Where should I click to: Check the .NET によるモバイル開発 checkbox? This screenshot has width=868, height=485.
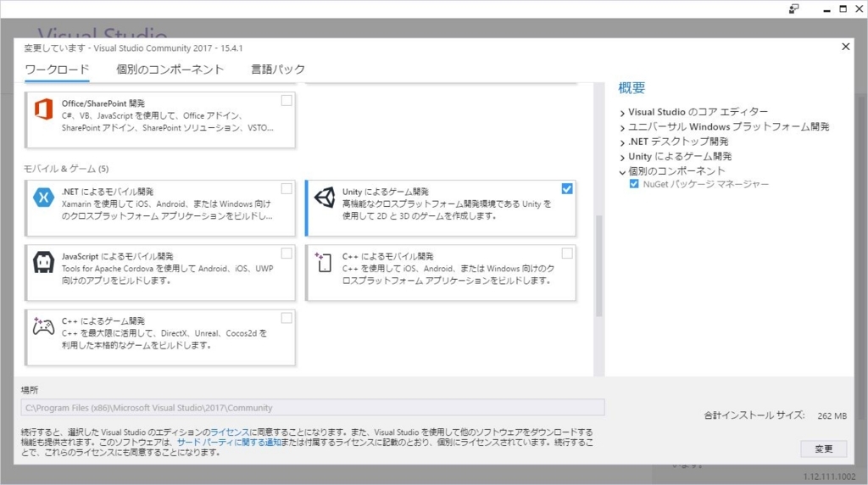tap(287, 189)
